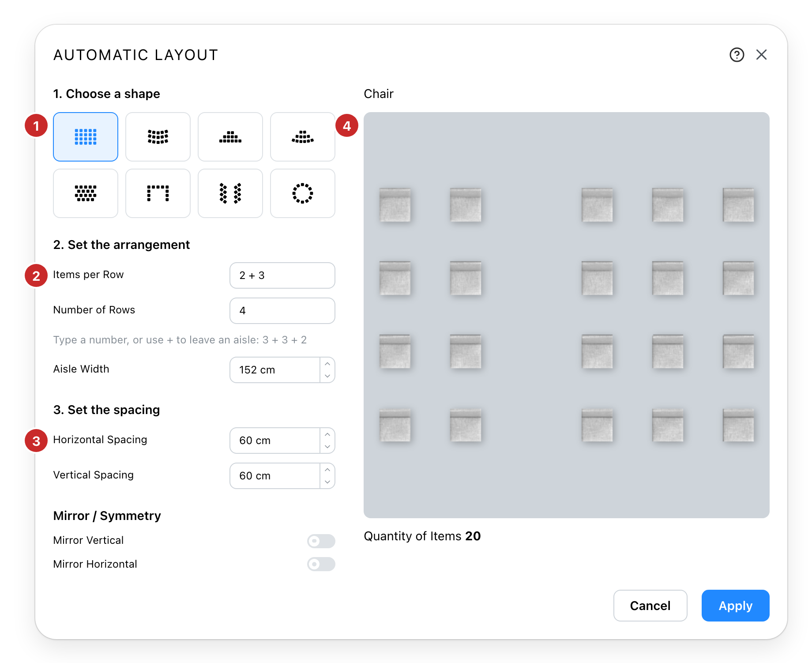Click the chair layout preview area
Viewport: 812px width, 663px height.
[x=567, y=315]
